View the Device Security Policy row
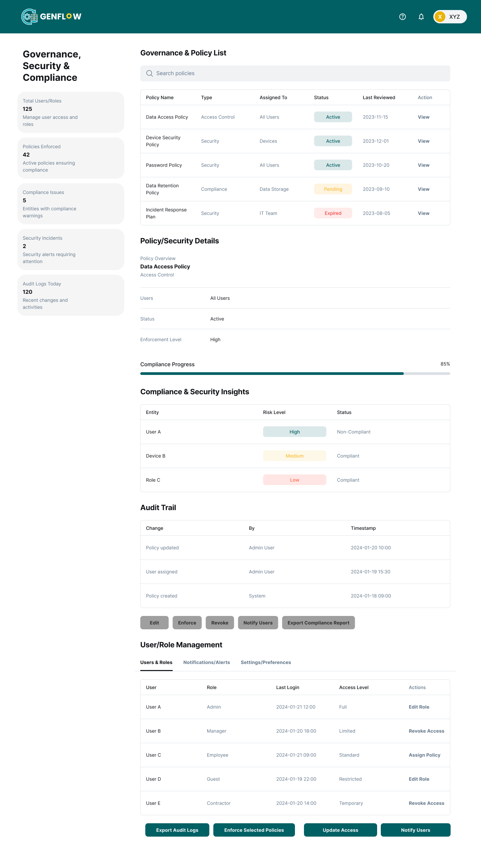This screenshot has width=481, height=868. coord(423,141)
